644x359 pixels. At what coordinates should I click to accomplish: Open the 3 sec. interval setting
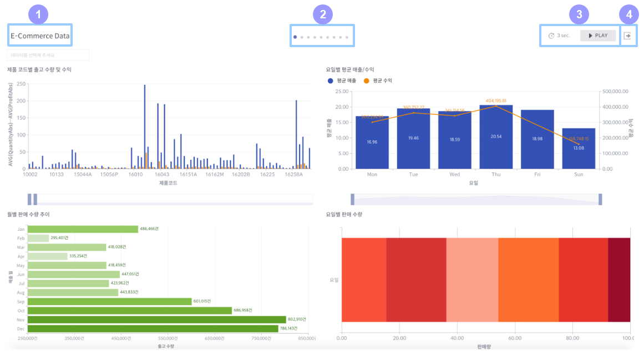[564, 36]
